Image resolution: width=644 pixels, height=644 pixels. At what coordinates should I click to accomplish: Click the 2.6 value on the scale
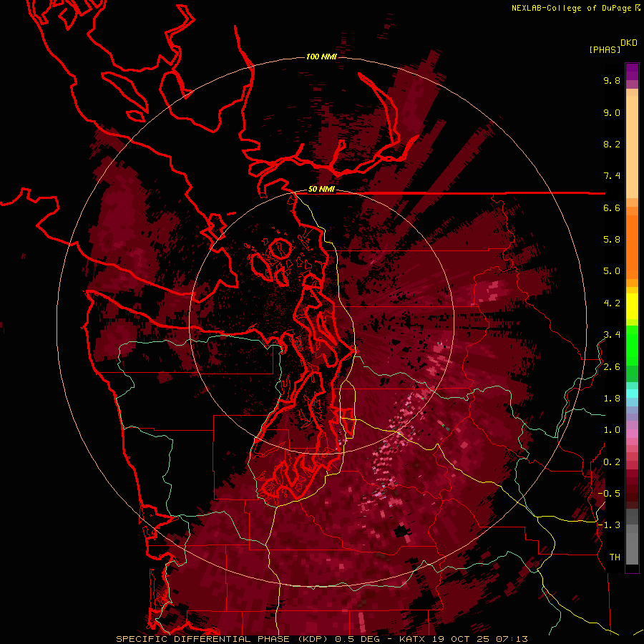click(612, 367)
